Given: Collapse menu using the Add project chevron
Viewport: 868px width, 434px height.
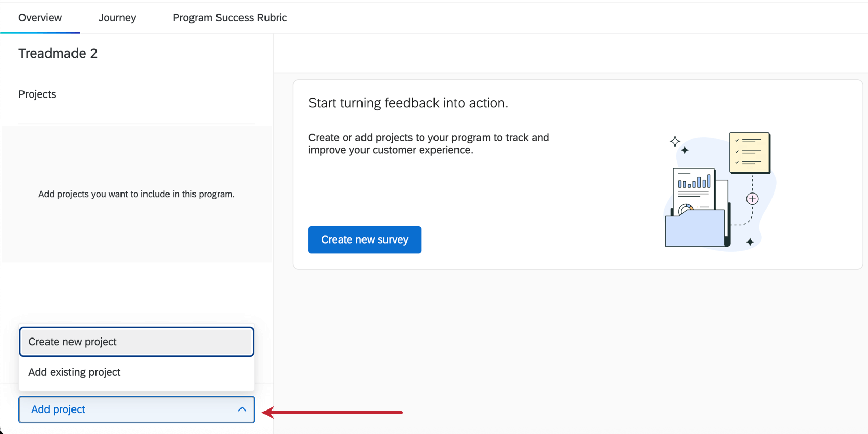Looking at the screenshot, I should pyautogui.click(x=242, y=409).
